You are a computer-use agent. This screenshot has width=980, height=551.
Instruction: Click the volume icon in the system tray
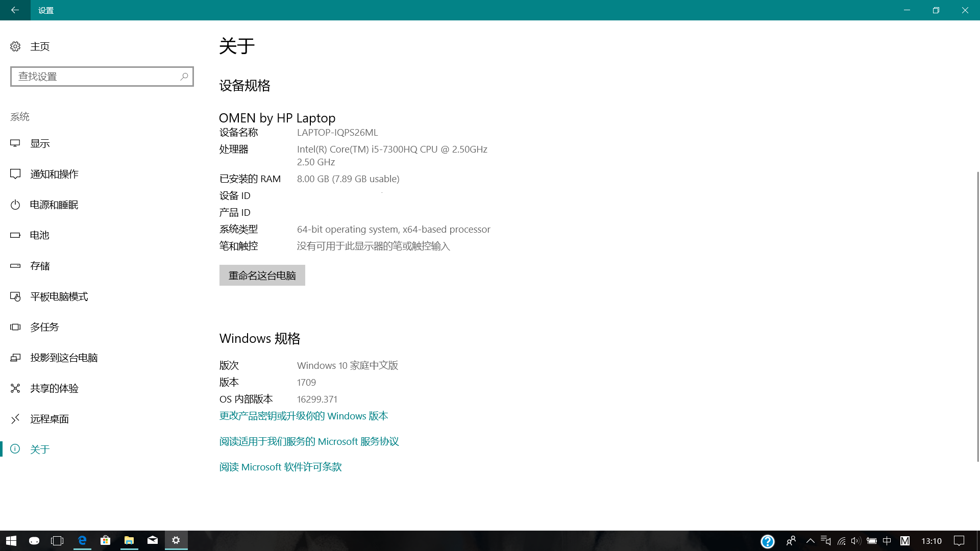tap(856, 541)
